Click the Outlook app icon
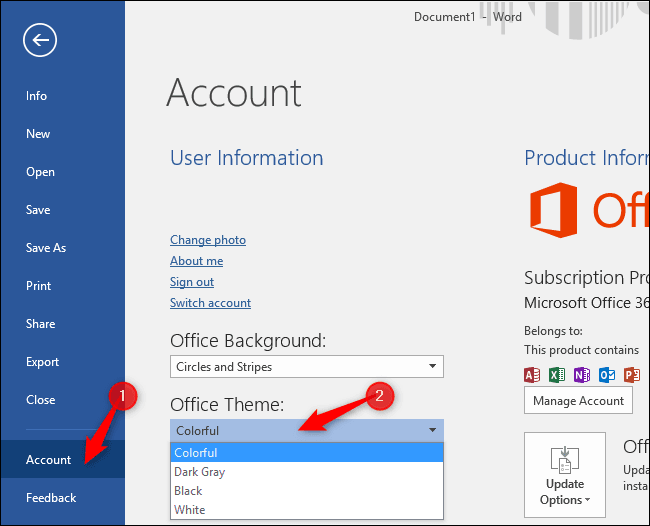 [x=607, y=375]
